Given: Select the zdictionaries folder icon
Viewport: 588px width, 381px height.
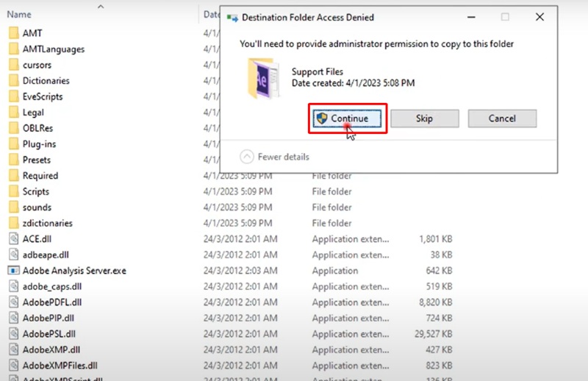Looking at the screenshot, I should coord(14,223).
